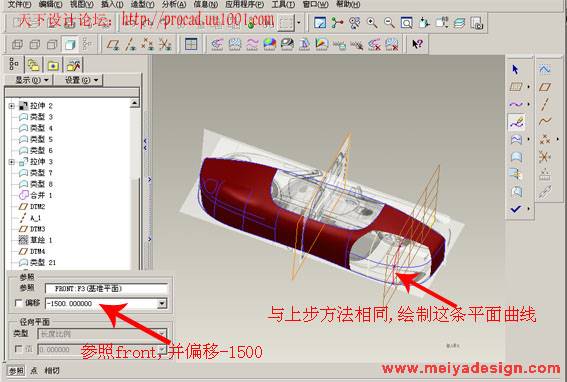Screen dimensions: 567x382
Task: Toggle the 值 checkbox under 径向平面
Action: tap(18, 349)
